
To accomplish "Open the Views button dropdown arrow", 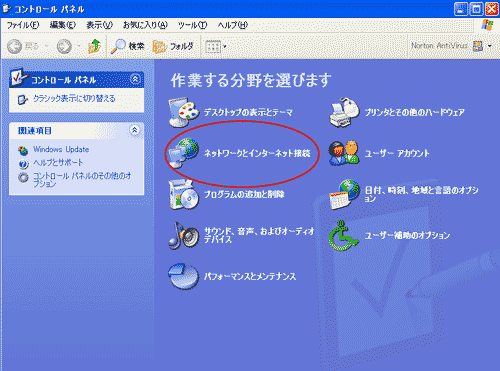I will (225, 46).
